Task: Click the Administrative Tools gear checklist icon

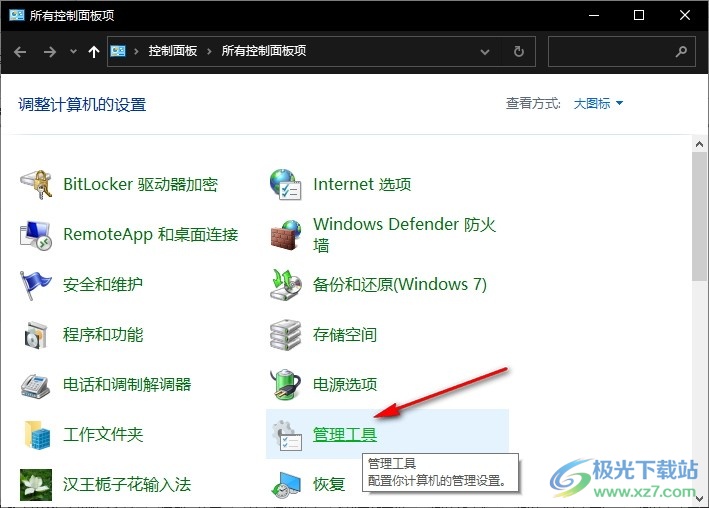Action: tap(287, 435)
